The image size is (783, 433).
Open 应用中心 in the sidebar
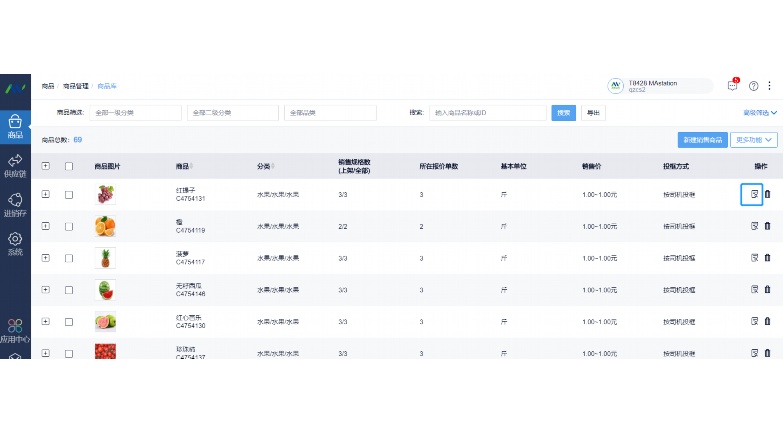pos(15,332)
